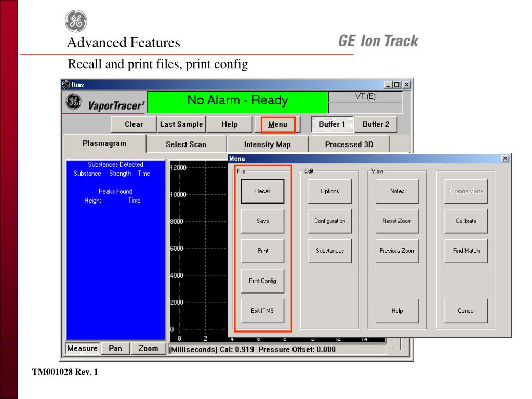Image resolution: width=532 pixels, height=399 pixels.
Task: Click the Itms title bar icon
Action: point(66,85)
